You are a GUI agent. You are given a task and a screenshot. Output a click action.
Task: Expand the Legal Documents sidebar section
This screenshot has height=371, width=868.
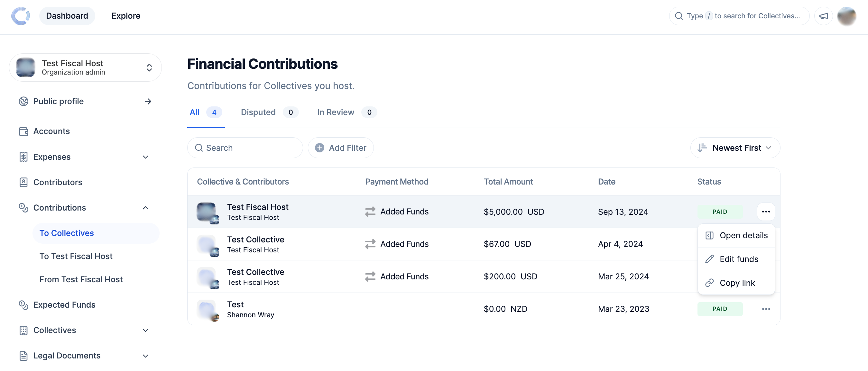coord(145,356)
